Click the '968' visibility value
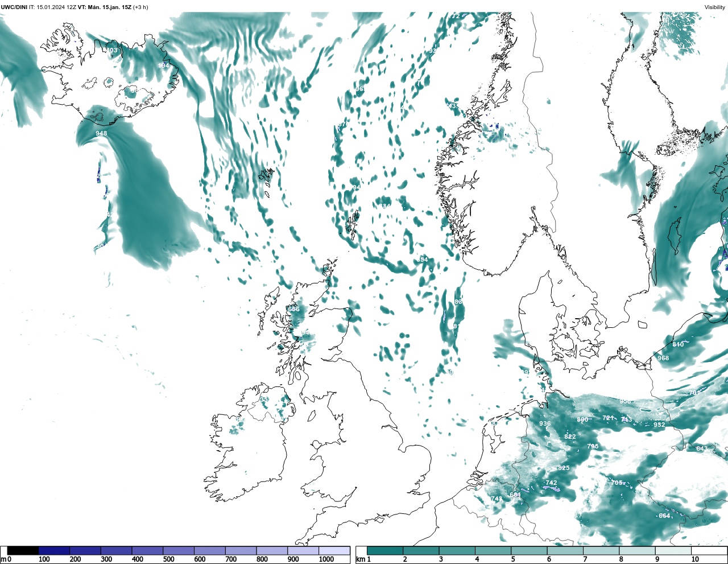This screenshot has width=728, height=564. 663,358
